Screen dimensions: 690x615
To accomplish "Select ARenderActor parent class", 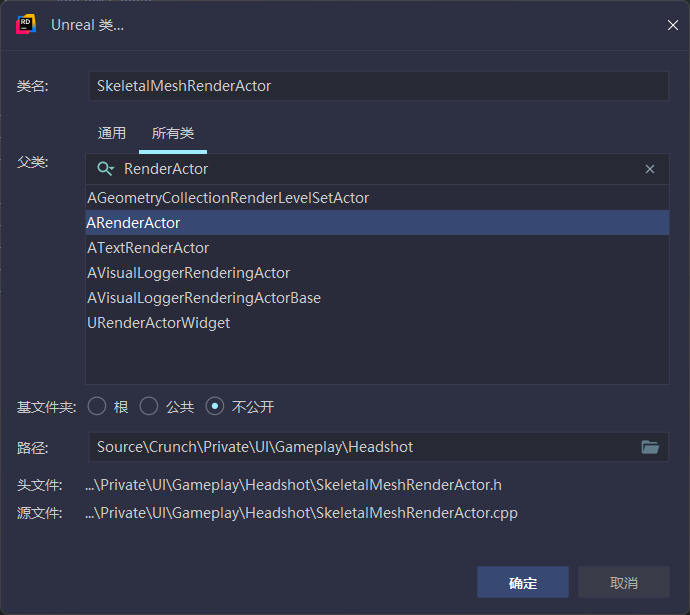I will [x=378, y=223].
